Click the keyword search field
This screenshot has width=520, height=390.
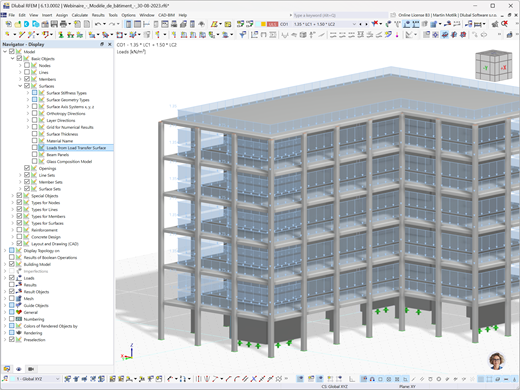(340, 15)
